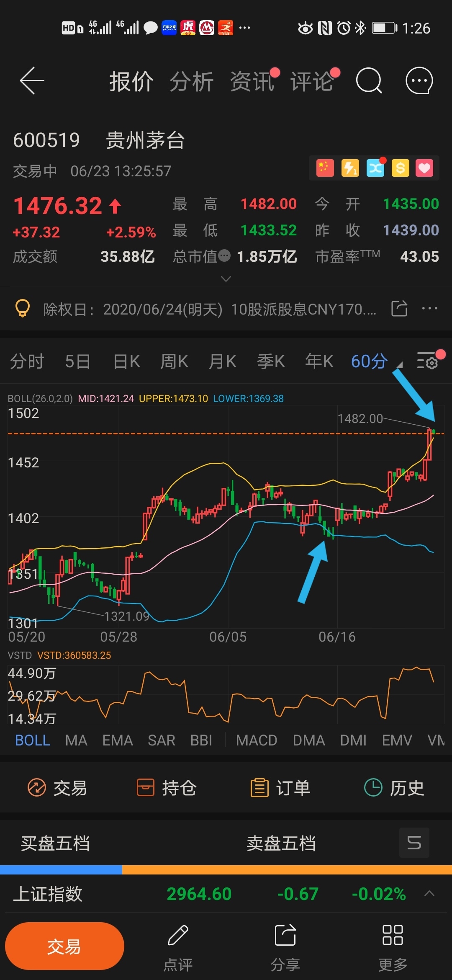This screenshot has height=980, width=452.
Task: Switch to 报价 tab
Action: click(x=131, y=81)
